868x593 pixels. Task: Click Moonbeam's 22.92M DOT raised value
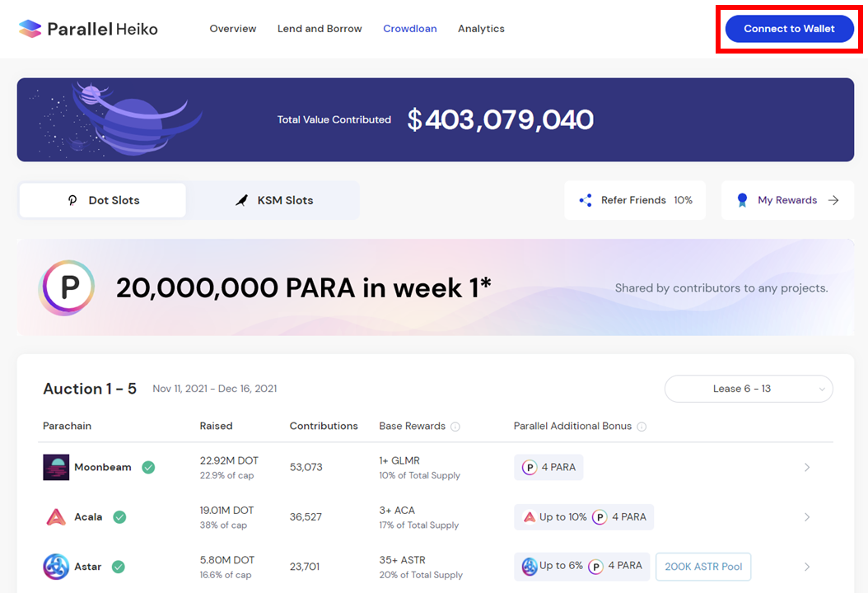pyautogui.click(x=229, y=460)
